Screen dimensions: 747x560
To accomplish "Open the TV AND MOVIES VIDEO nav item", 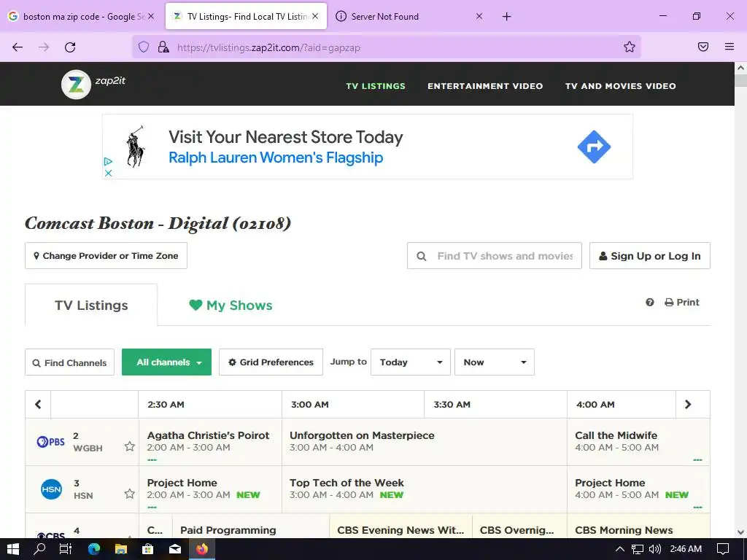I will click(x=620, y=86).
